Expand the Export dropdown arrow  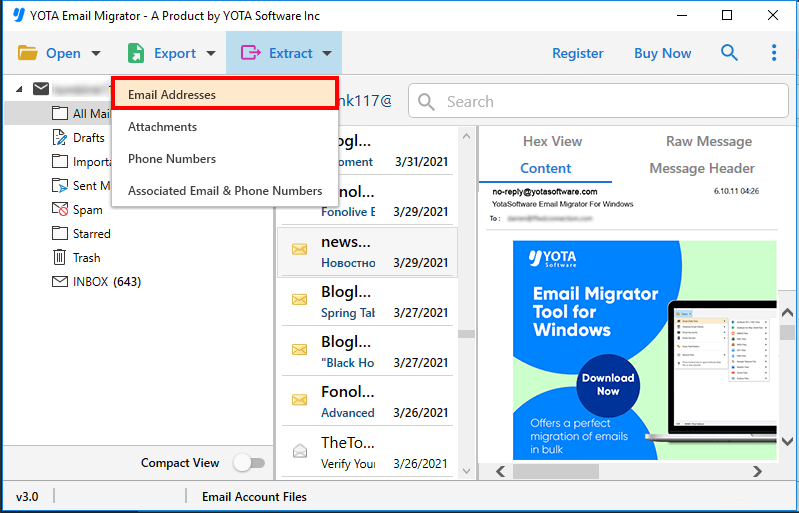click(211, 53)
